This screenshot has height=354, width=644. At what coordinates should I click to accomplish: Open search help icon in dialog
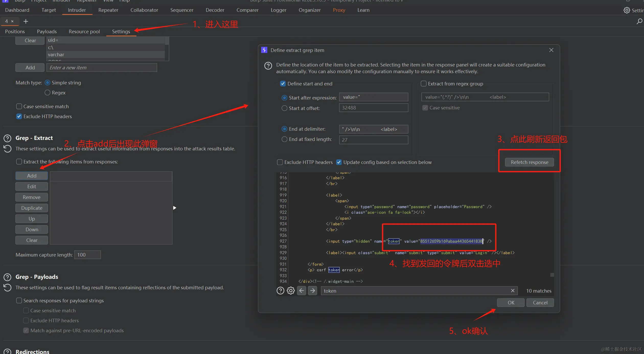tap(280, 291)
